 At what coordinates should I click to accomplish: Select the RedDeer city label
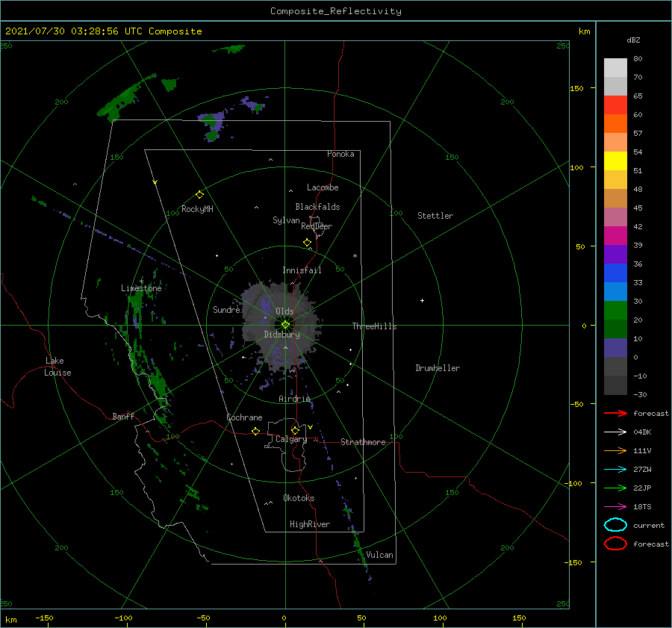[x=317, y=226]
